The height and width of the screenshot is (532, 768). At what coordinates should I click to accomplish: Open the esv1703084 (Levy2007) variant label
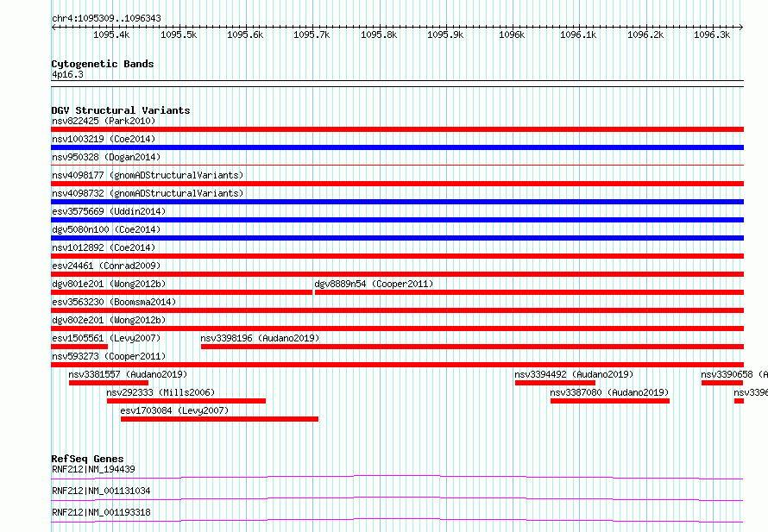pyautogui.click(x=174, y=410)
